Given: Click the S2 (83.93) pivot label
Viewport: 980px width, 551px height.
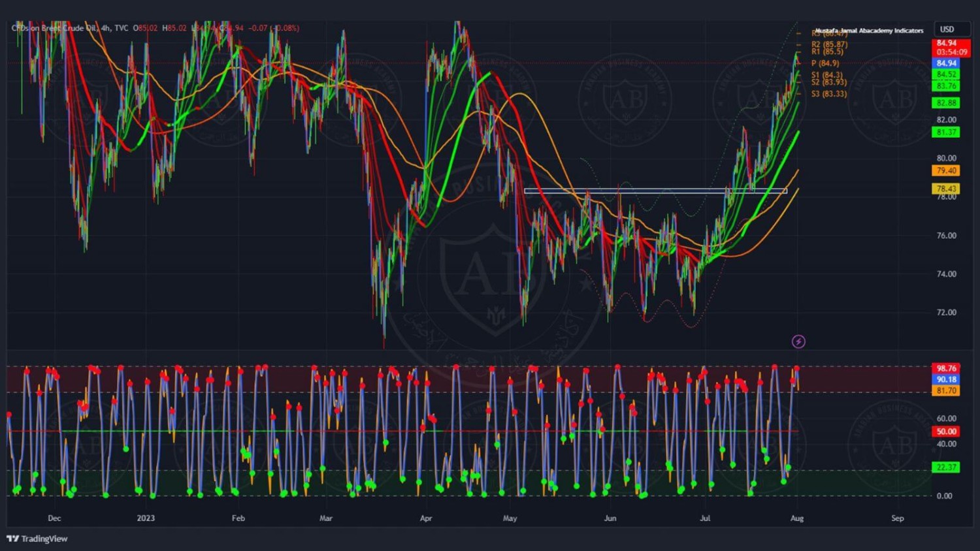Looking at the screenshot, I should (x=829, y=82).
